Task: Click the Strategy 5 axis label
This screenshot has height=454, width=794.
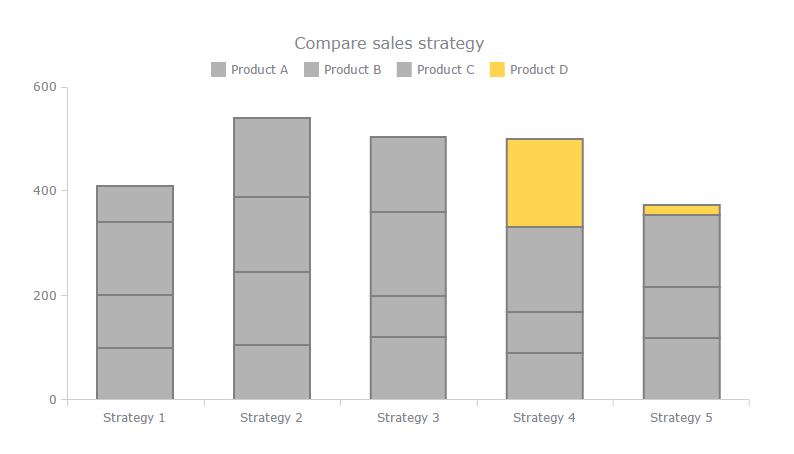Action: pyautogui.click(x=681, y=418)
